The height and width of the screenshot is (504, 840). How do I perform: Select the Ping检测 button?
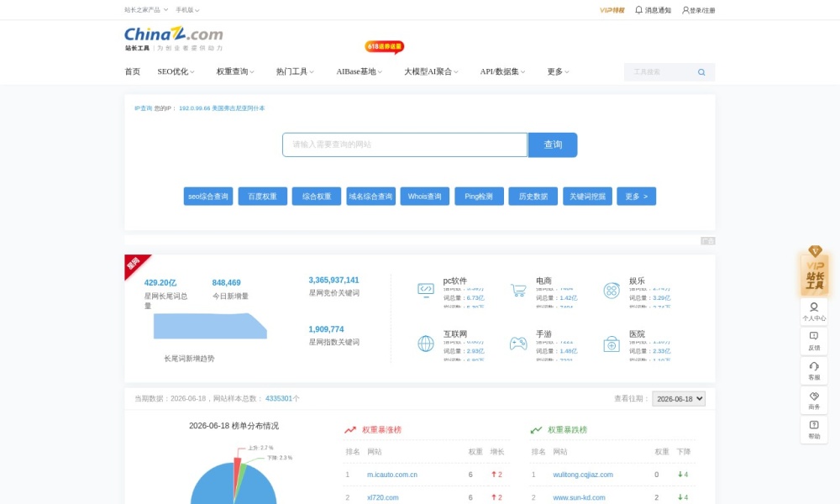(x=479, y=196)
